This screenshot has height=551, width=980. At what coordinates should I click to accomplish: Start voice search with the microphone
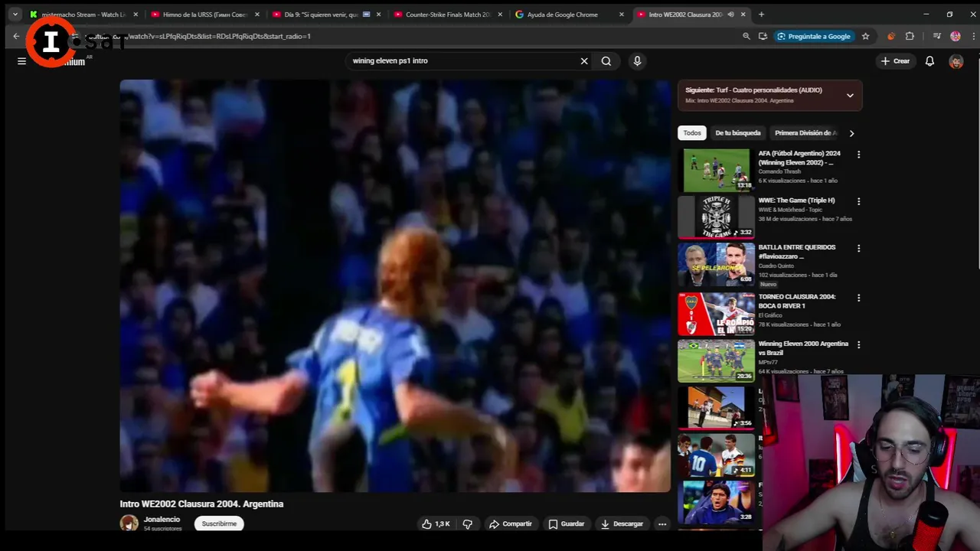637,61
